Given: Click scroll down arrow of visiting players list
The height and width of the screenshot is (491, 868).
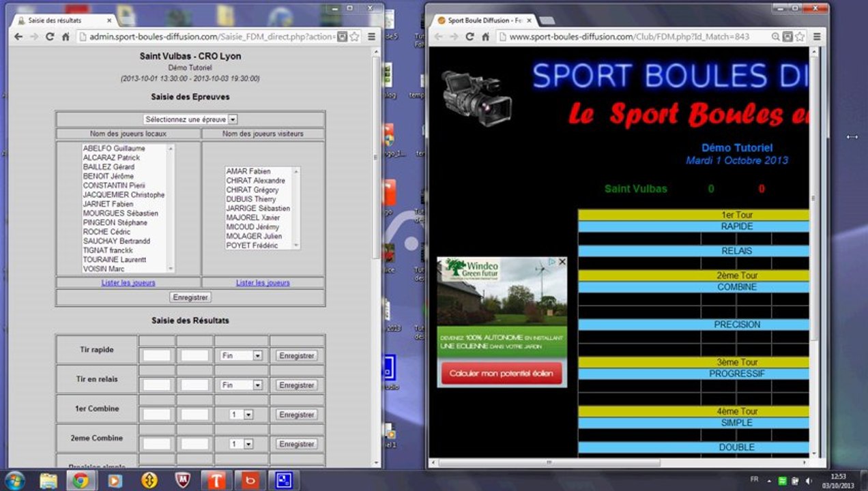Looking at the screenshot, I should click(296, 245).
